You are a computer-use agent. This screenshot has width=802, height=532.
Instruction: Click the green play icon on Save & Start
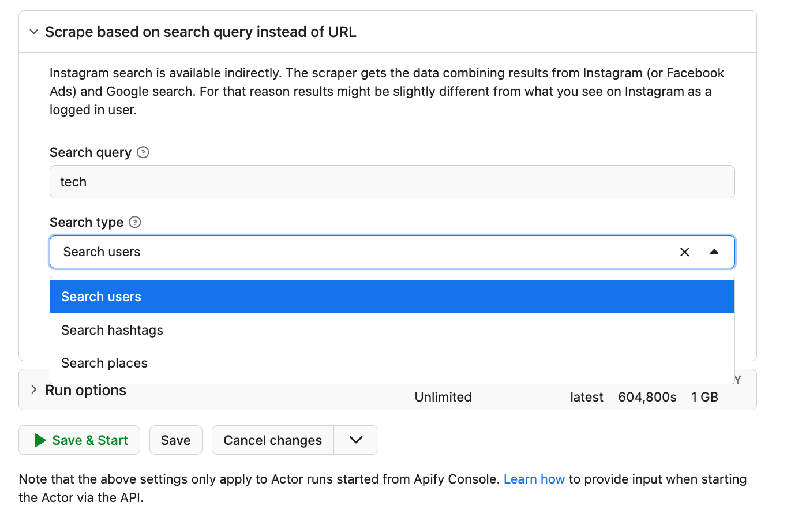point(39,440)
